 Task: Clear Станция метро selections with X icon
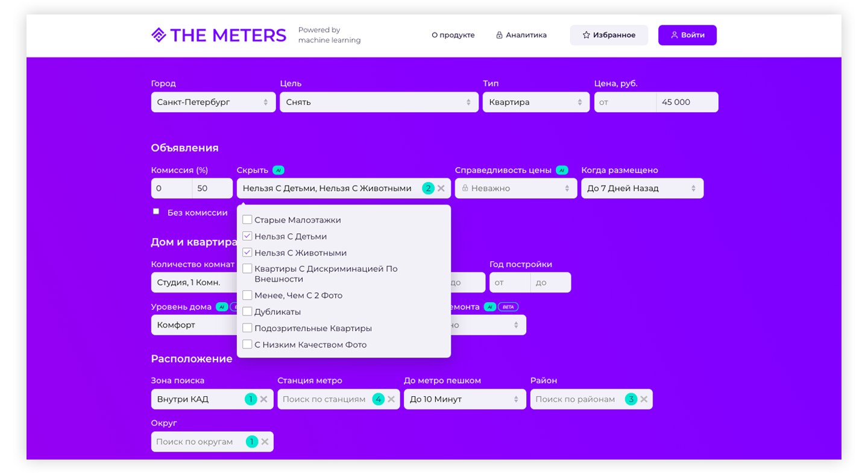click(x=391, y=399)
